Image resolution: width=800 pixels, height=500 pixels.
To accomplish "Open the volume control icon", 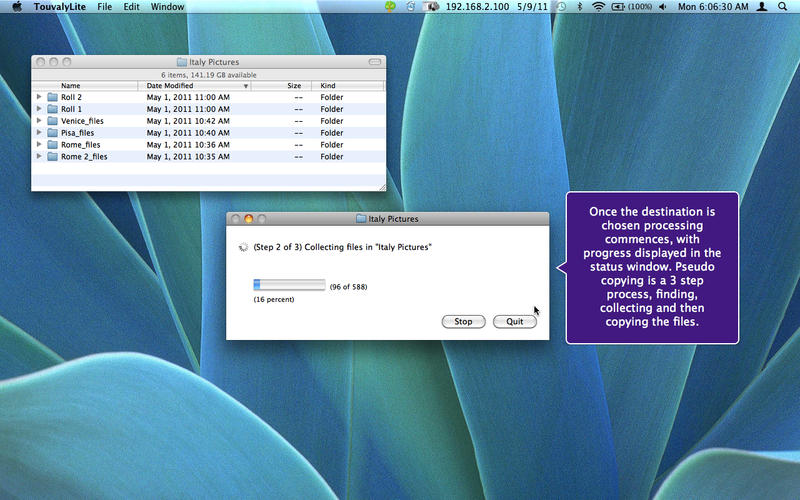I will (x=663, y=7).
